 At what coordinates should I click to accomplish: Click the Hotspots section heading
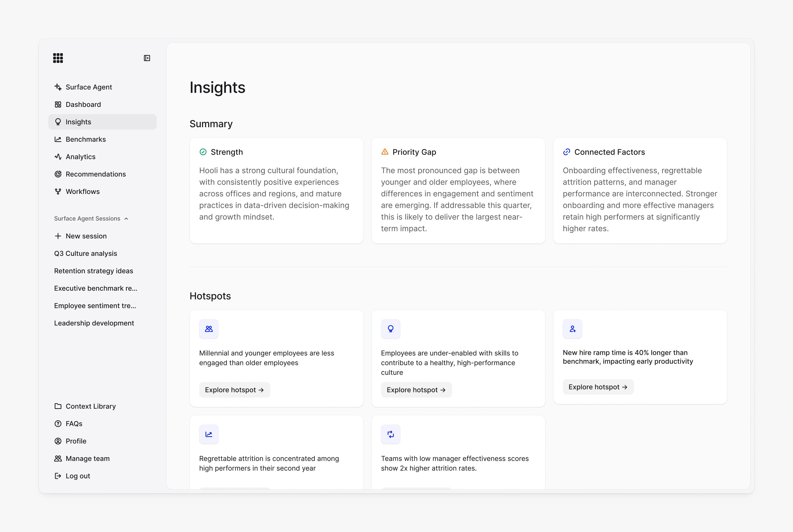[x=210, y=296]
